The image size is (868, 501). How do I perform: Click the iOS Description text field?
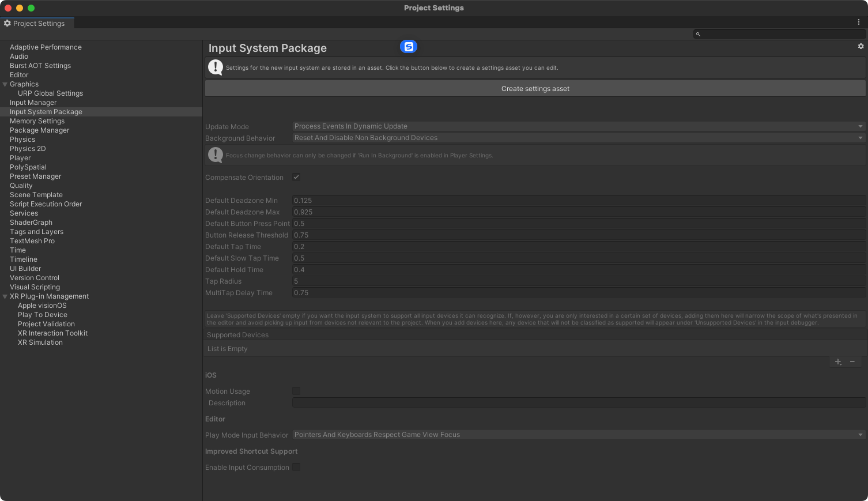pyautogui.click(x=578, y=403)
